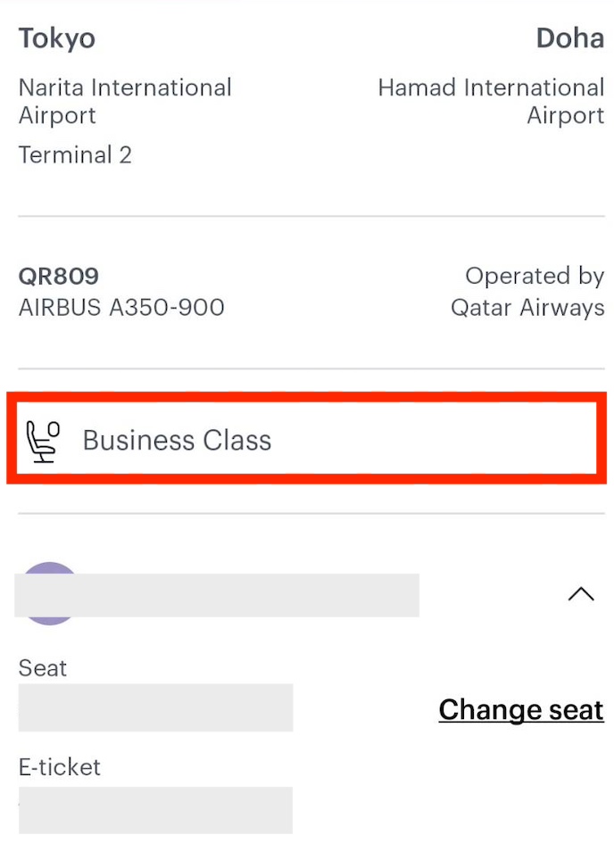The width and height of the screenshot is (614, 868).
Task: Click Narita International Airport text
Action: [x=125, y=102]
